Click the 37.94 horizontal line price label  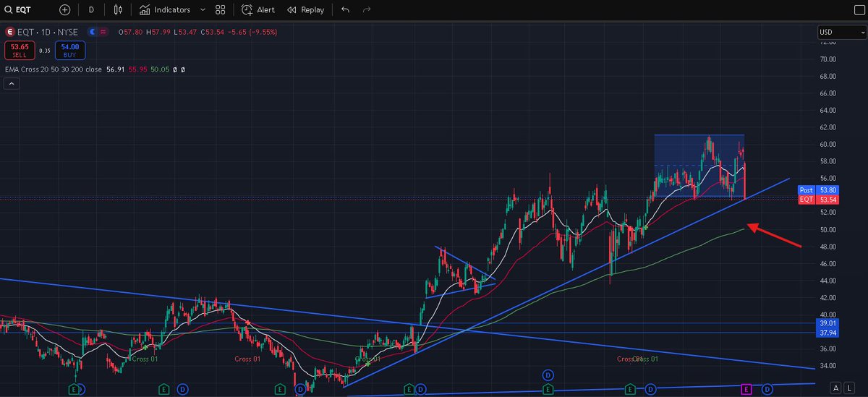[827, 333]
